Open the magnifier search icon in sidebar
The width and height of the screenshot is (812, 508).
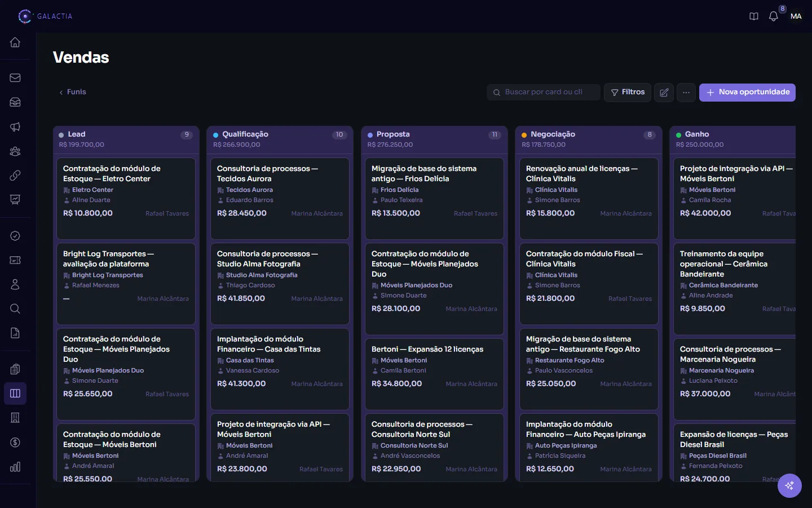coord(15,309)
